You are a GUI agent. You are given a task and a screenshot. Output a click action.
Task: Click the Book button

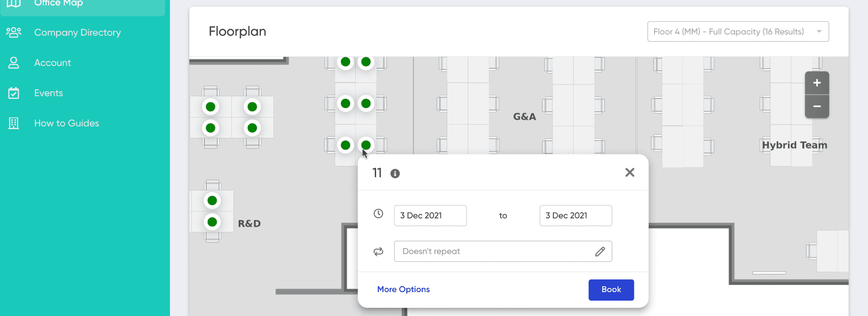611,290
